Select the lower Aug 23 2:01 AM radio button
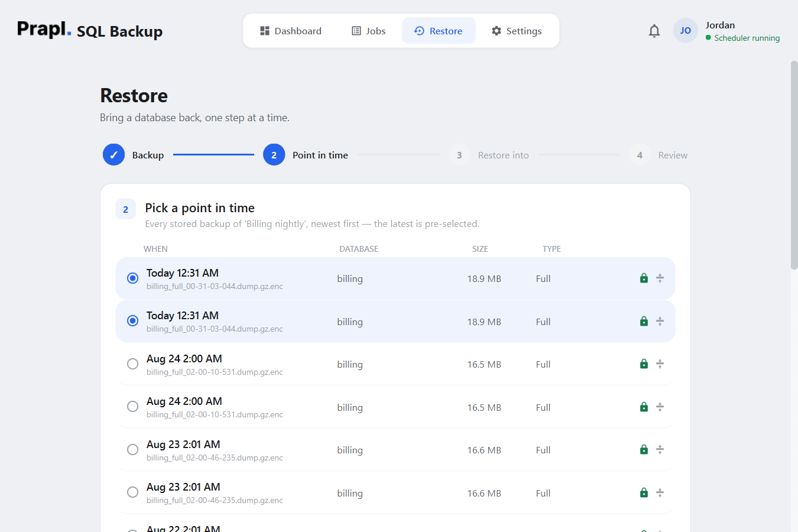 click(132, 492)
